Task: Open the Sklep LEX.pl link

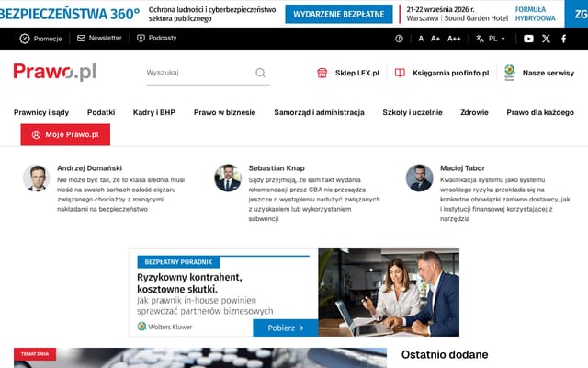Action: click(x=357, y=73)
